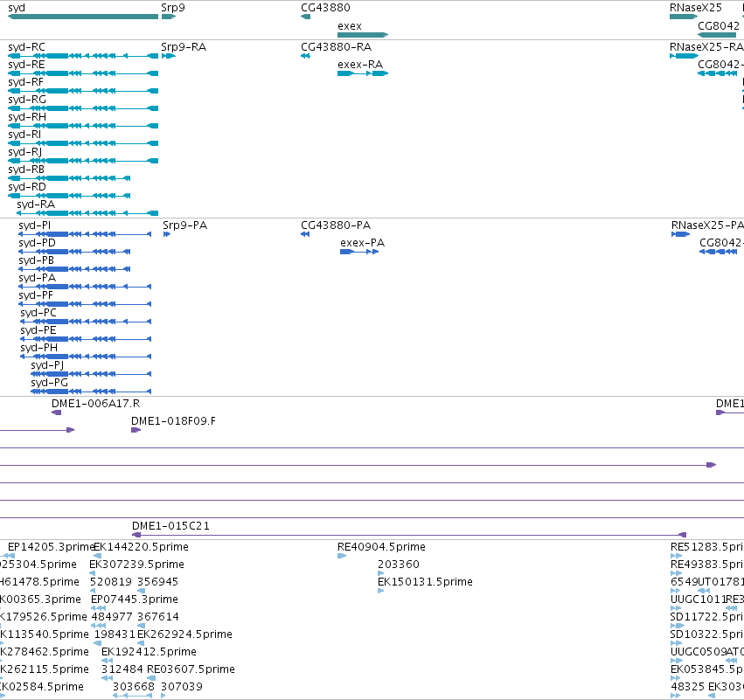Click the 367614 feature label
The height and width of the screenshot is (700, 744).
(x=158, y=617)
